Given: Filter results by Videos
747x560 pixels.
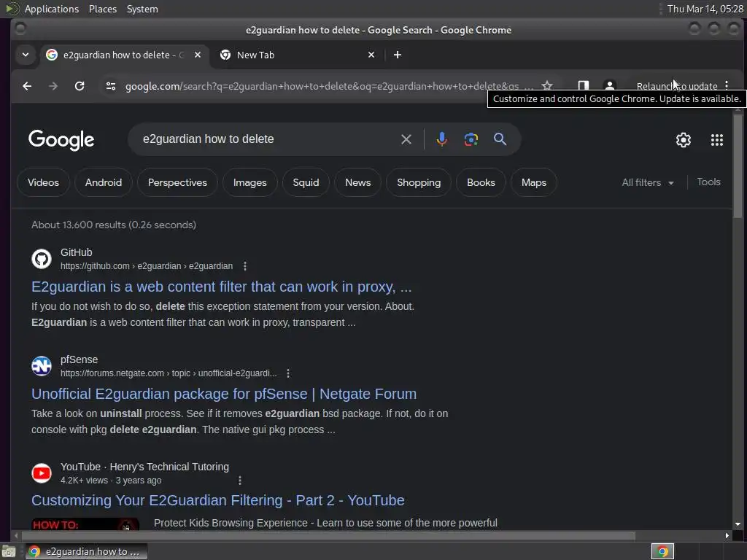Looking at the screenshot, I should 43,182.
